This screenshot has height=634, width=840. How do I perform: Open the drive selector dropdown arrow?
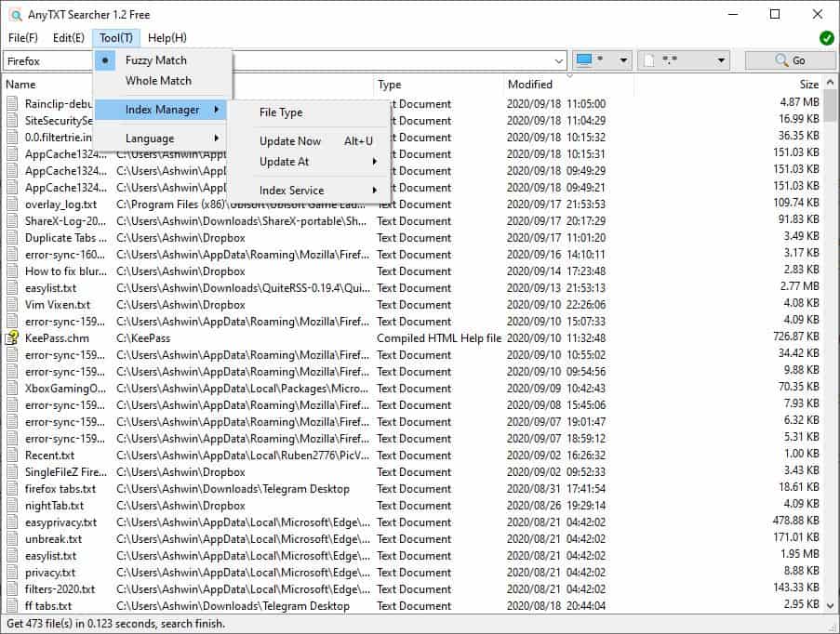coord(623,60)
